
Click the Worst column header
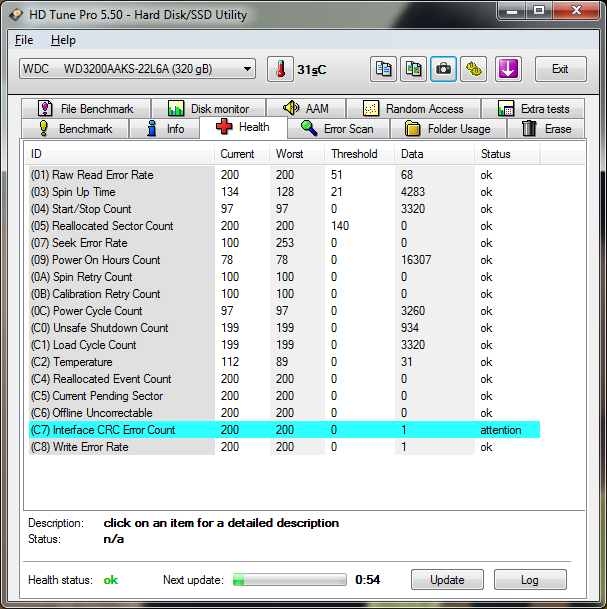(297, 154)
